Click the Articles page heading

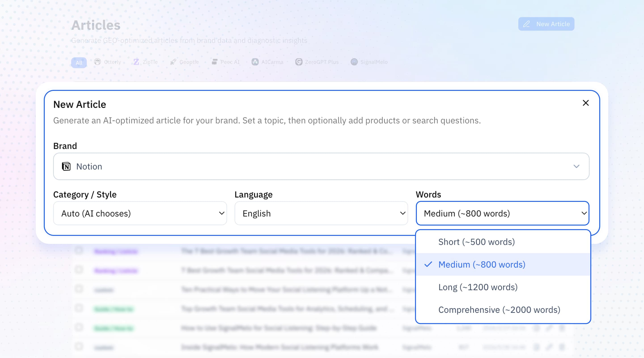96,25
